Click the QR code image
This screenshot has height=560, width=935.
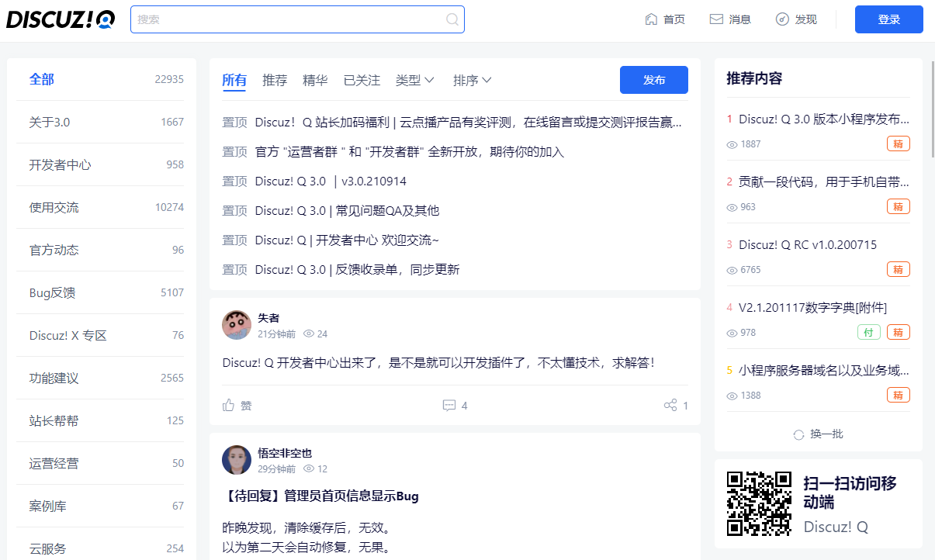[x=759, y=503]
